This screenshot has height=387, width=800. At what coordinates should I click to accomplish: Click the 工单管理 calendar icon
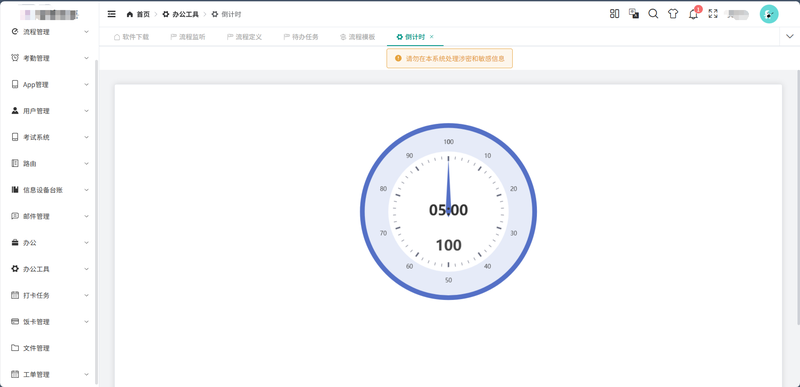click(15, 374)
